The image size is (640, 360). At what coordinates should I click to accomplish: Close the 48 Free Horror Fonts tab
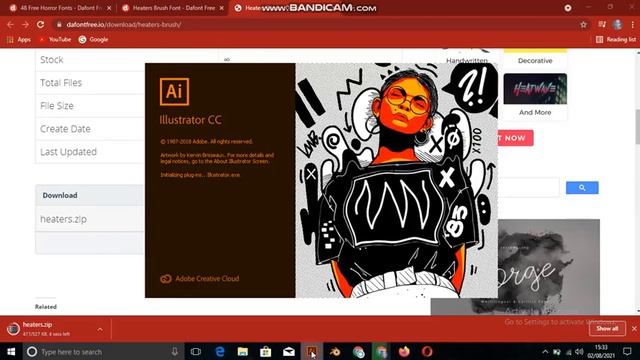(x=109, y=8)
